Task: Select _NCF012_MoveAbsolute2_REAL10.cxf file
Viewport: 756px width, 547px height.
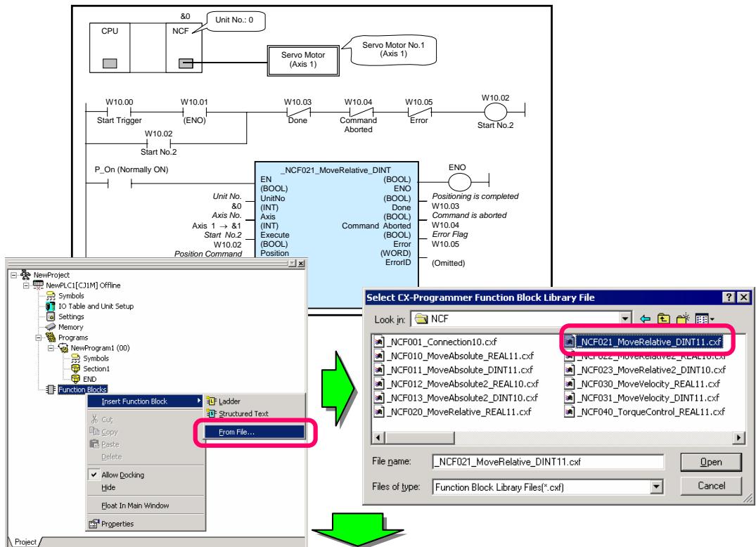Action: tap(456, 384)
